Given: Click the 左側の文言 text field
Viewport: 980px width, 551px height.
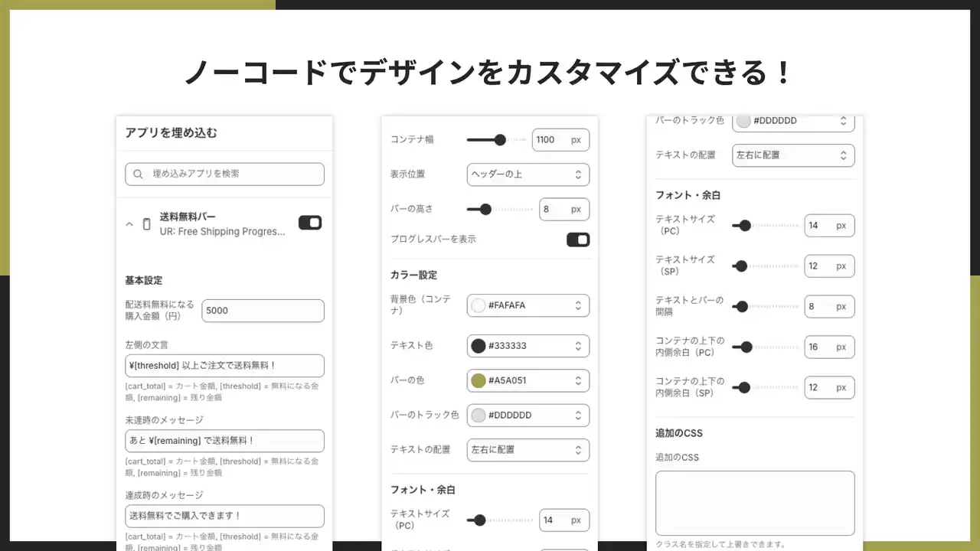Looking at the screenshot, I should (x=224, y=366).
